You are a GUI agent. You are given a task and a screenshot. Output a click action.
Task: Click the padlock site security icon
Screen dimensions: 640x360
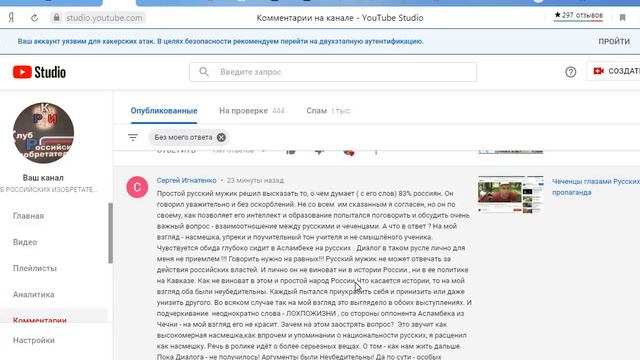[x=56, y=18]
